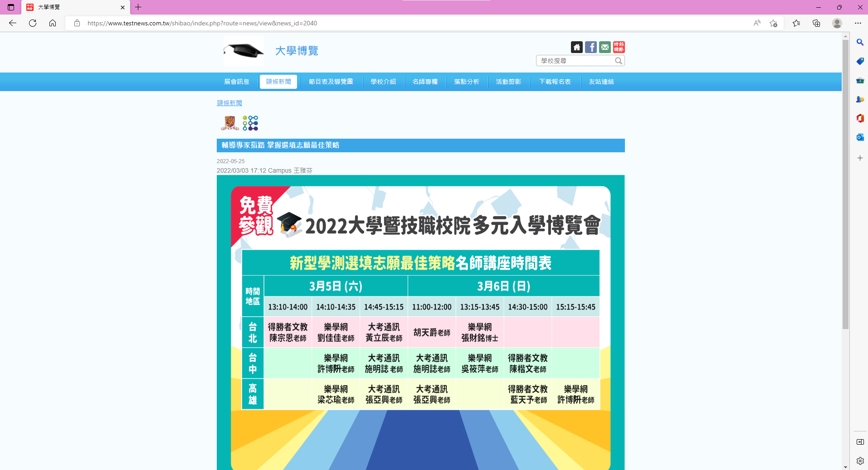Click the search magnifier in 學校搜尋
The height and width of the screenshot is (470, 868).
[619, 61]
